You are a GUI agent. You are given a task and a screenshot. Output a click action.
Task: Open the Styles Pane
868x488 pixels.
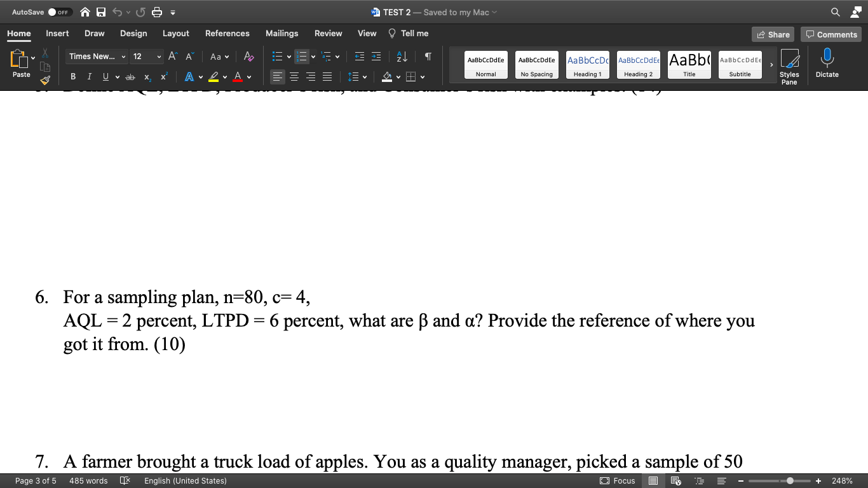coord(789,67)
